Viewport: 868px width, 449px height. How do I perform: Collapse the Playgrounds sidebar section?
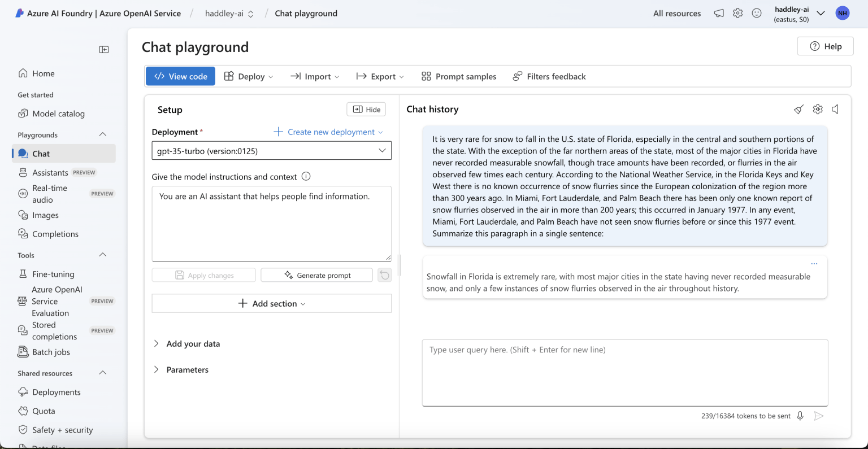(103, 135)
